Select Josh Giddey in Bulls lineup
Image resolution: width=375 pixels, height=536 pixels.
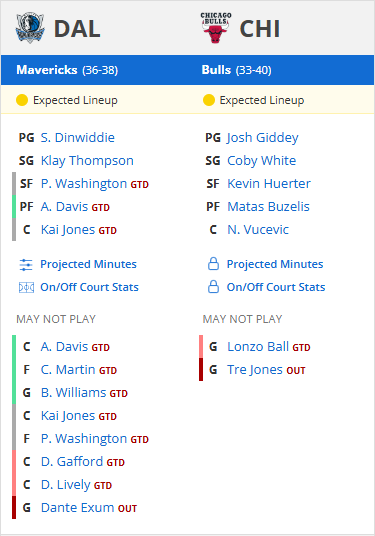coord(263,138)
